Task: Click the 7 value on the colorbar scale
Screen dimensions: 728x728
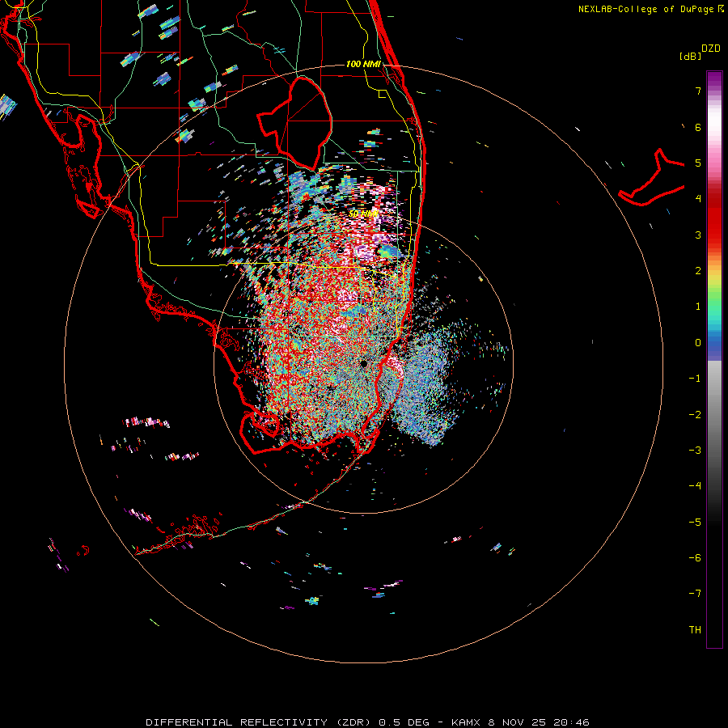Action: pos(698,91)
